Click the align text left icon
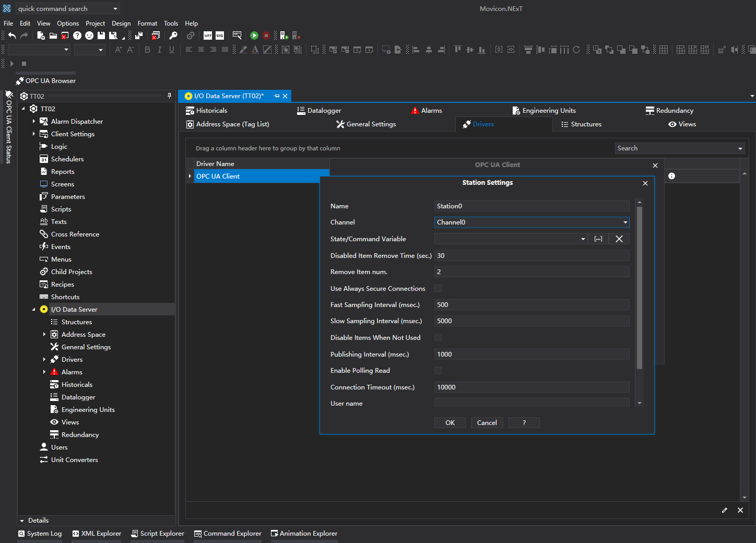 189,50
